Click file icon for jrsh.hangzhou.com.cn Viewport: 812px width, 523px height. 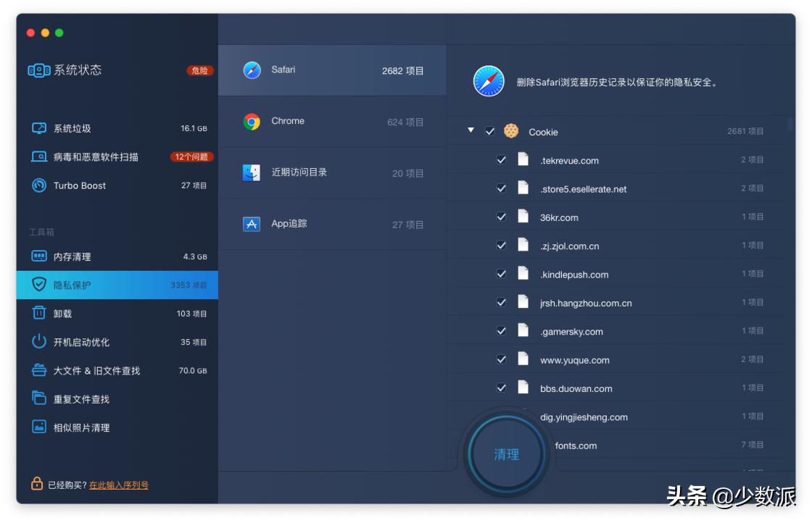click(523, 301)
